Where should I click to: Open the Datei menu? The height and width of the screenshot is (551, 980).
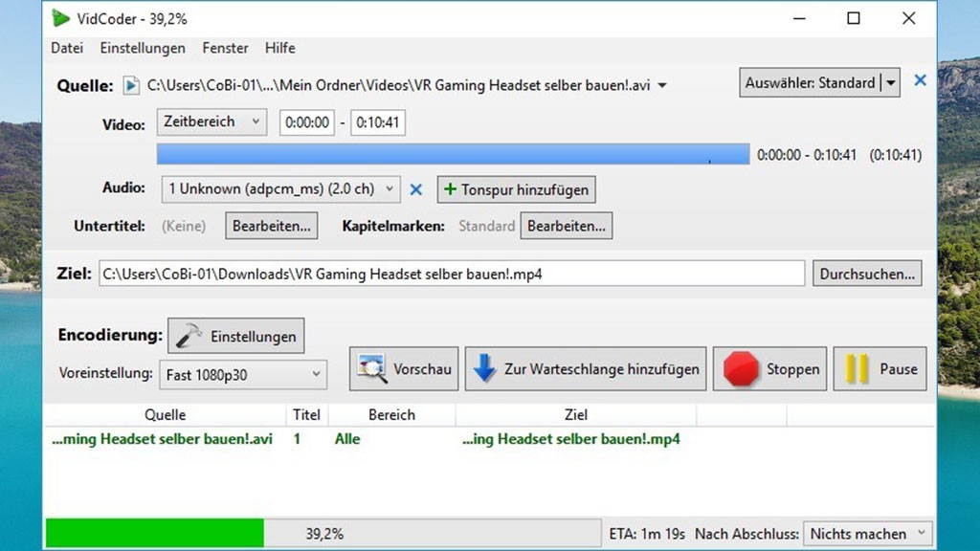(67, 48)
